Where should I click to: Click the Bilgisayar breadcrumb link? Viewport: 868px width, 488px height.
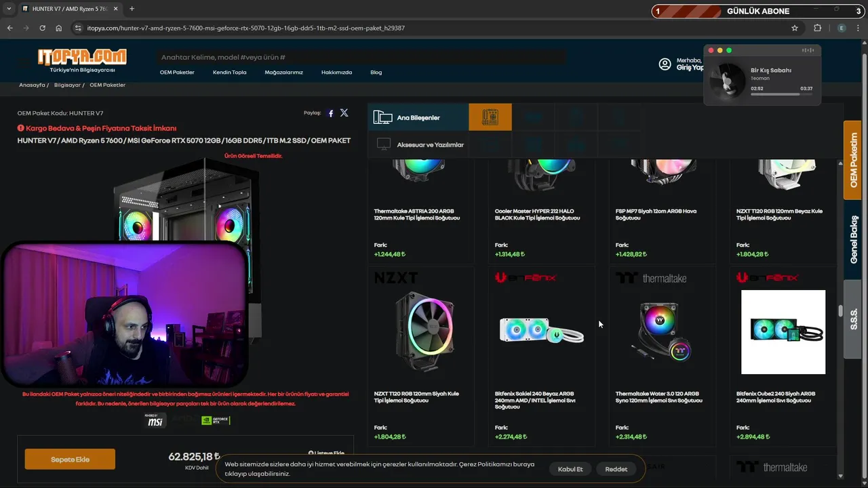click(67, 85)
